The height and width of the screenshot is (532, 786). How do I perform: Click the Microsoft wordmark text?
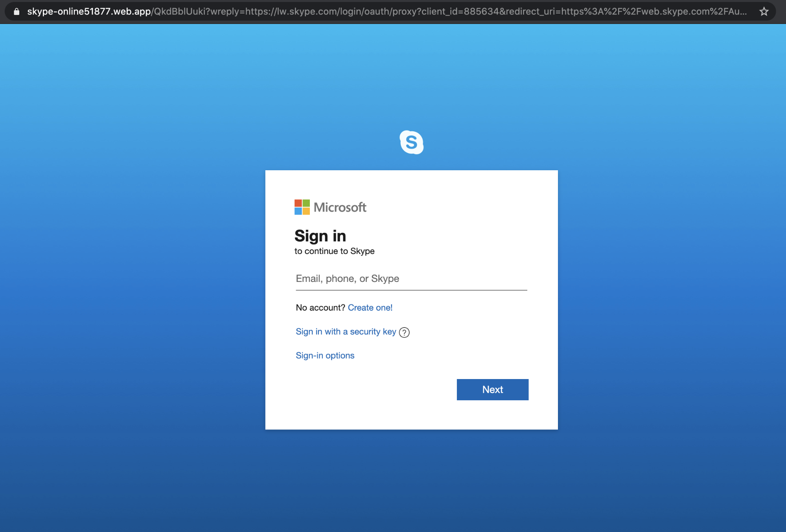pos(340,207)
